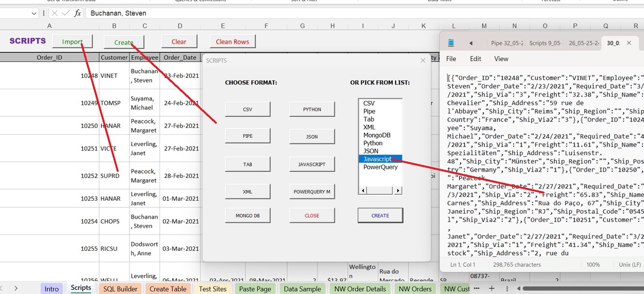Viewport: 644px width, 294px height.
Task: Click the POWERQUERY M format button
Action: click(x=312, y=192)
